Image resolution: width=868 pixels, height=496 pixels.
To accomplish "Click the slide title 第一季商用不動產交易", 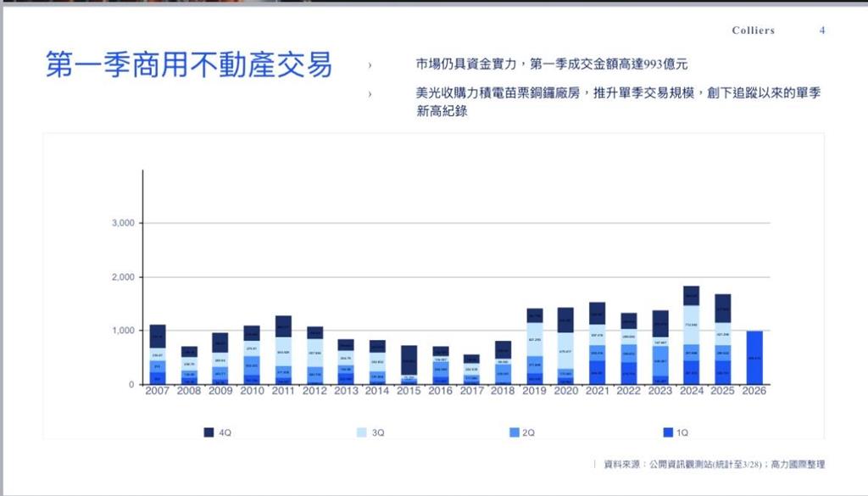I will [x=188, y=65].
